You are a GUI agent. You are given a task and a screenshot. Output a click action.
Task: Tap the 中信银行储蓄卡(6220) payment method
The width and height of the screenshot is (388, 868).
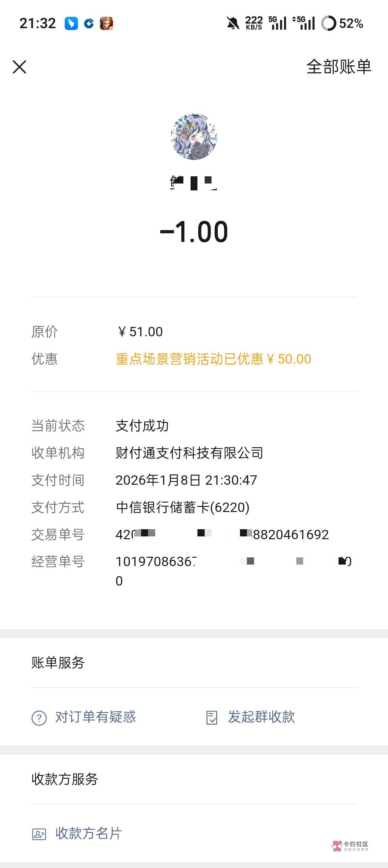182,507
